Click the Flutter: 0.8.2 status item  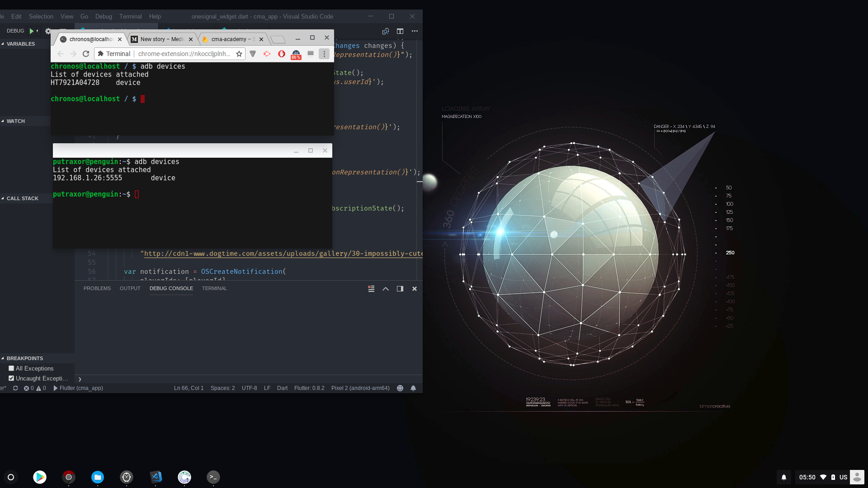pyautogui.click(x=309, y=388)
